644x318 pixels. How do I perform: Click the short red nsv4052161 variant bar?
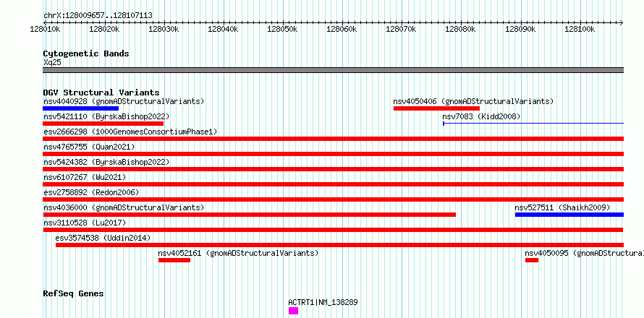(x=174, y=260)
